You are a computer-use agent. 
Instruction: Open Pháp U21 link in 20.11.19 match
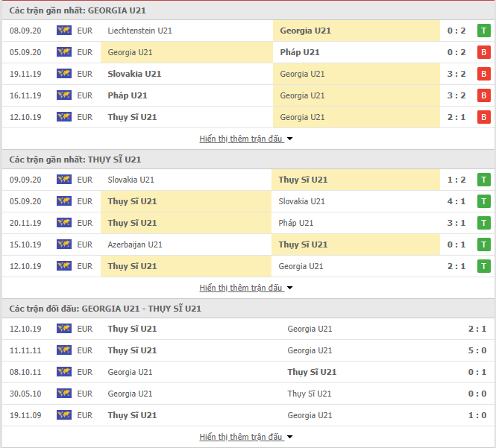pos(296,223)
